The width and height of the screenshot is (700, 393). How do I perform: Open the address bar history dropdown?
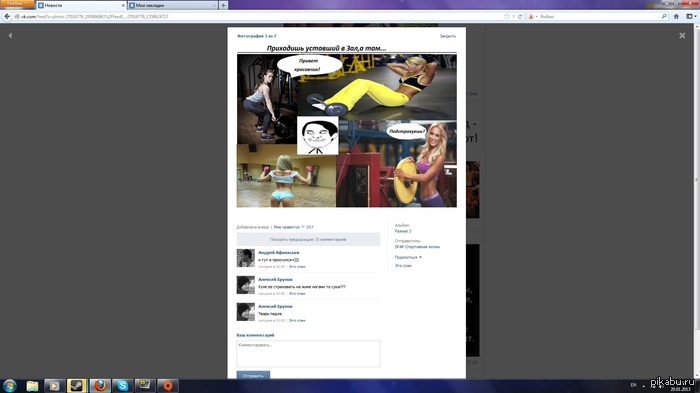pos(513,17)
